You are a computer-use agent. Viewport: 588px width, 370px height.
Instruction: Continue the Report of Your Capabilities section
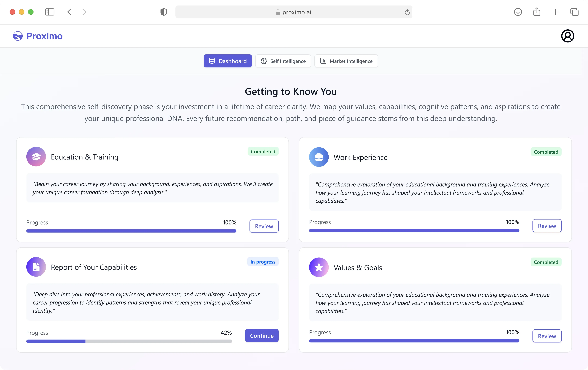point(262,336)
